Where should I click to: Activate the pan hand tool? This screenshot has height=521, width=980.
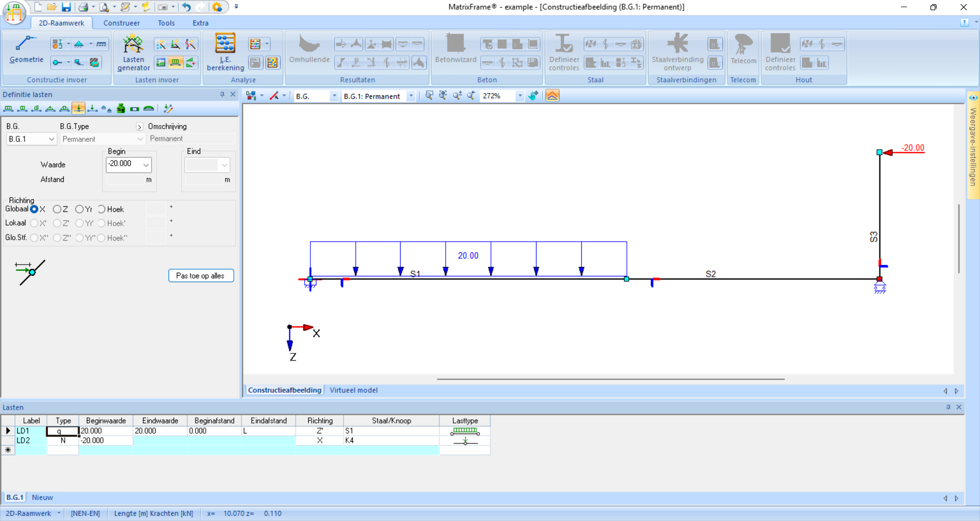coord(533,96)
